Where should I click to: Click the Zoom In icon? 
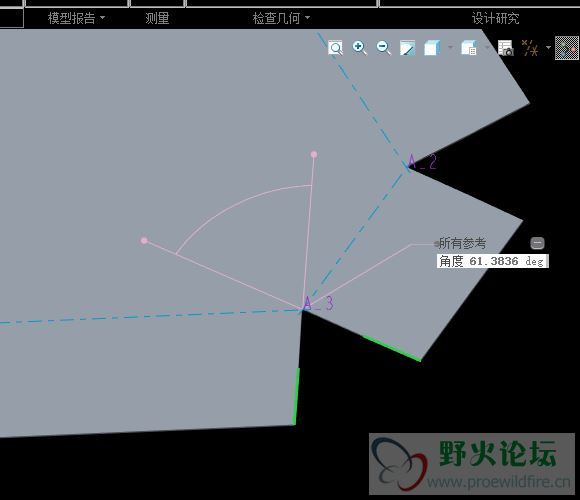click(x=359, y=48)
